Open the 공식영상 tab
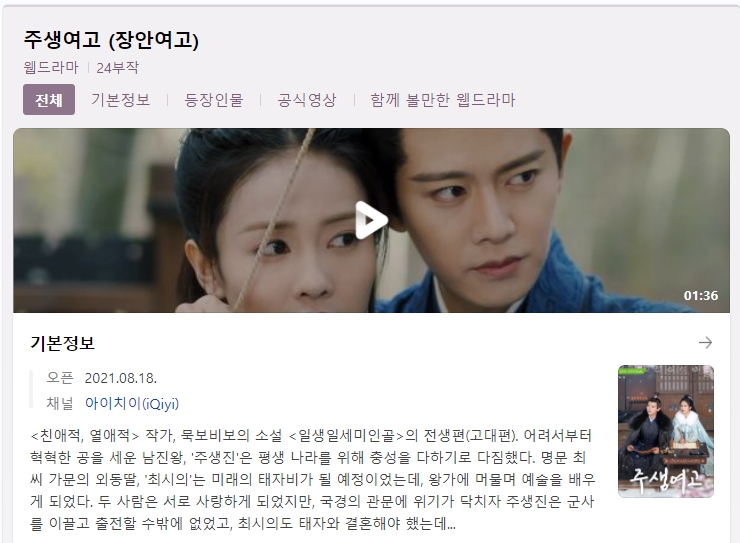The width and height of the screenshot is (740, 543). 307,100
